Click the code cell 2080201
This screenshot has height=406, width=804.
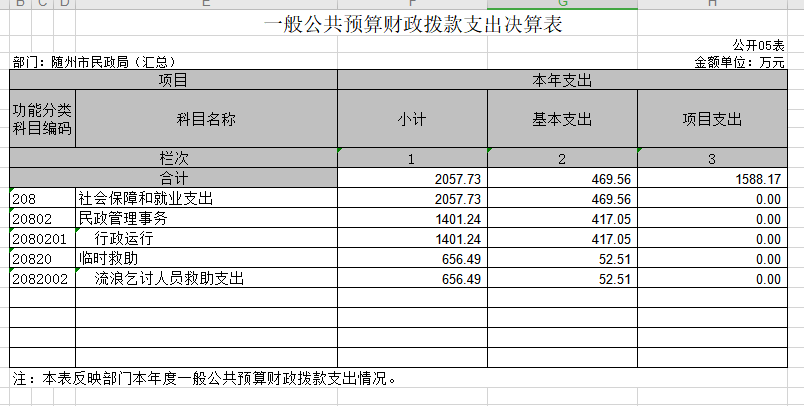tap(42, 239)
